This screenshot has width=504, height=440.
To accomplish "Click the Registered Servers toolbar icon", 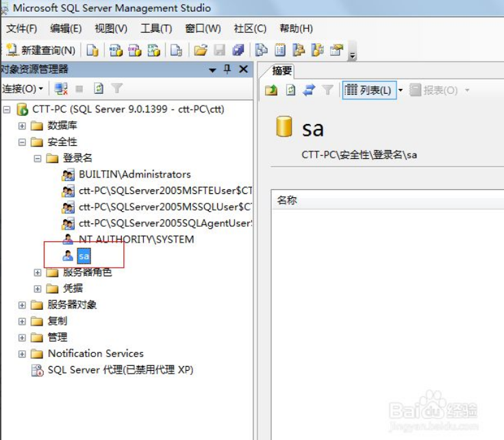I will [262, 50].
